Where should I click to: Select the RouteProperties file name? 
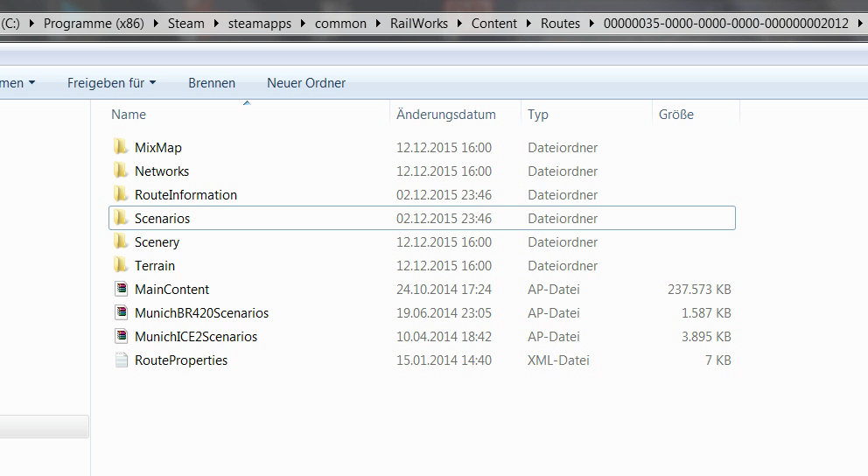[181, 360]
